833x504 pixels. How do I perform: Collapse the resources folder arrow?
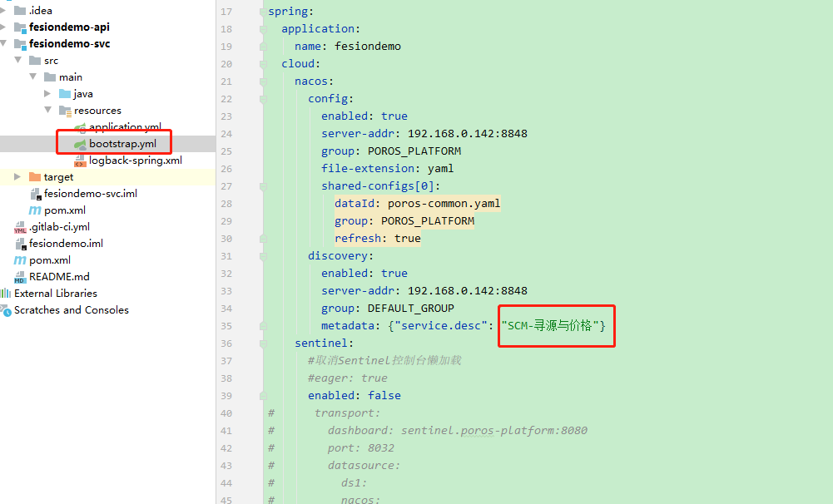47,110
